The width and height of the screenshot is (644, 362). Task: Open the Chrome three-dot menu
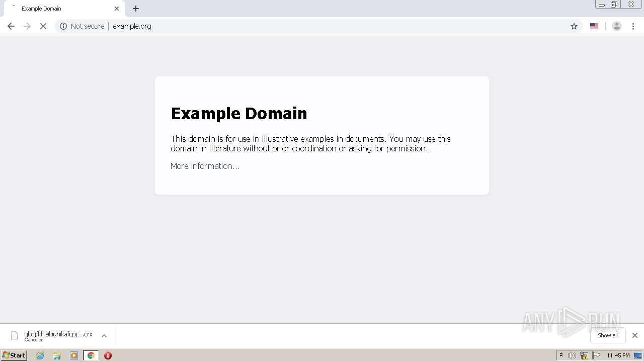[633, 26]
